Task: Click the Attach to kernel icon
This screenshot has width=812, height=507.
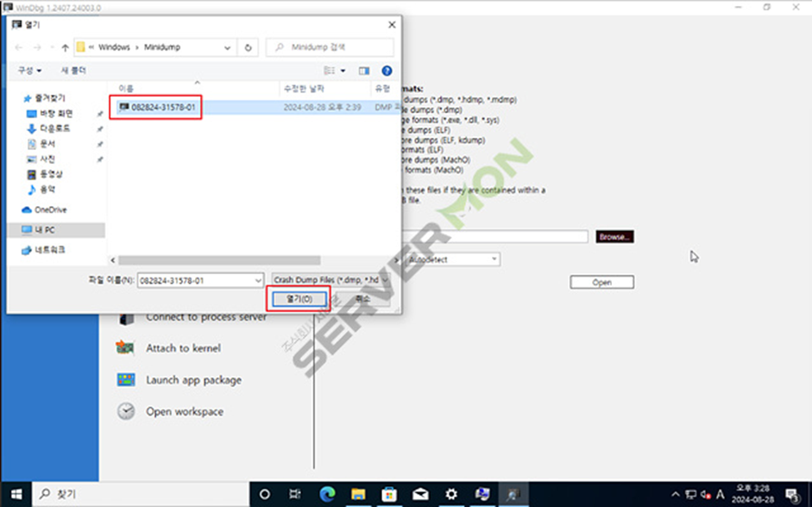Action: pyautogui.click(x=126, y=347)
